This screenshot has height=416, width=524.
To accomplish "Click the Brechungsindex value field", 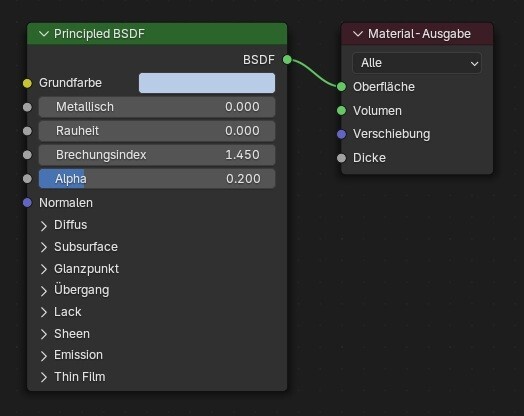I will (157, 155).
